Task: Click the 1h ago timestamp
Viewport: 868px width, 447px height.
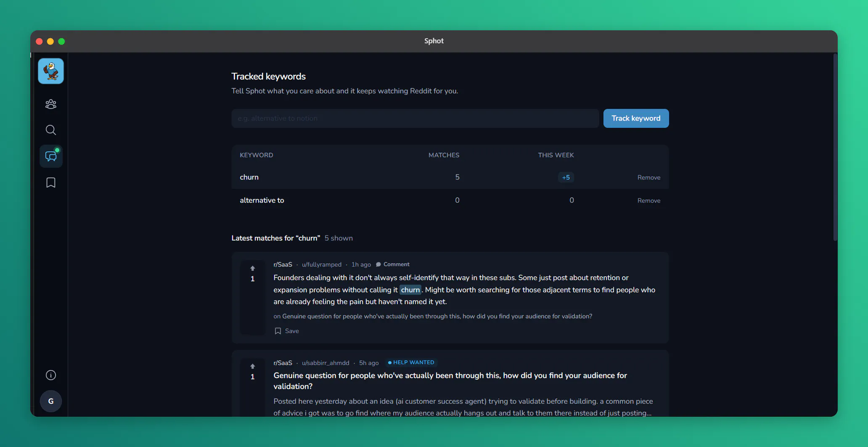Action: click(x=361, y=264)
